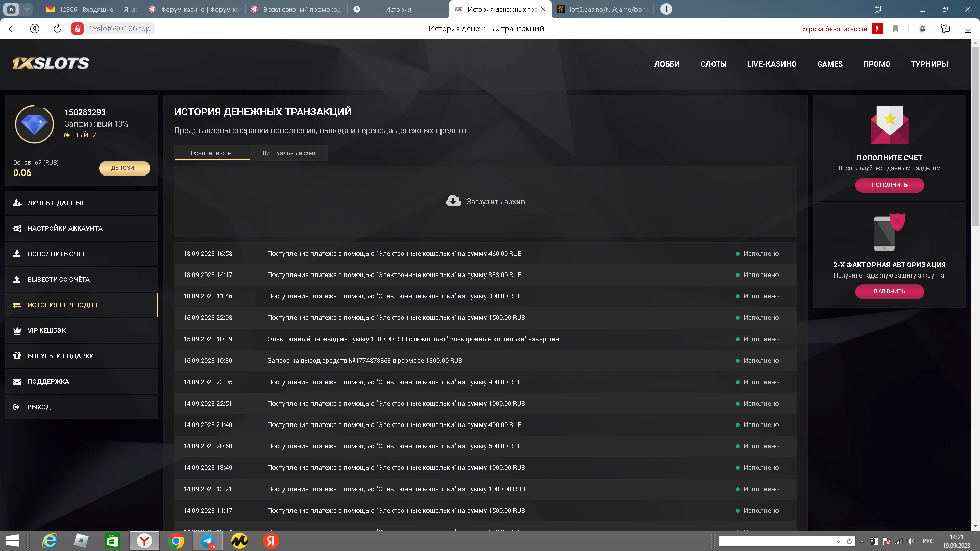Open Telegram from the taskbar

(x=208, y=541)
